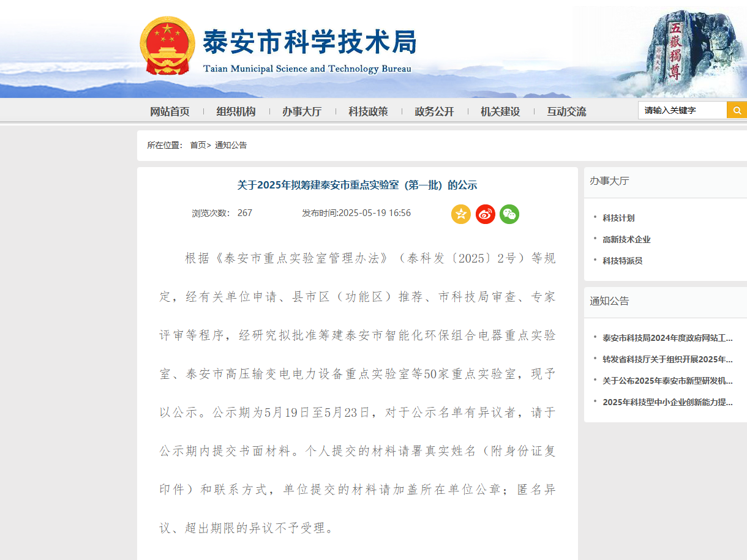
Task: Open 政务公开 navigation item
Action: [434, 111]
